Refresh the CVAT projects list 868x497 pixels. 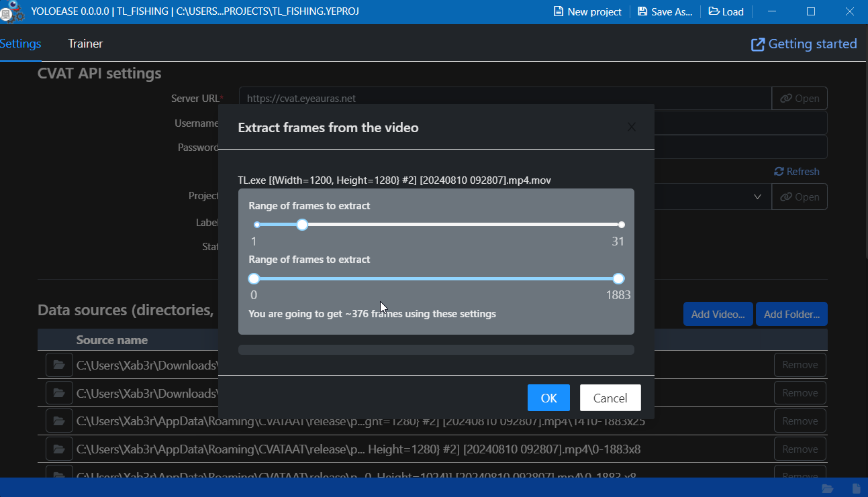point(797,172)
